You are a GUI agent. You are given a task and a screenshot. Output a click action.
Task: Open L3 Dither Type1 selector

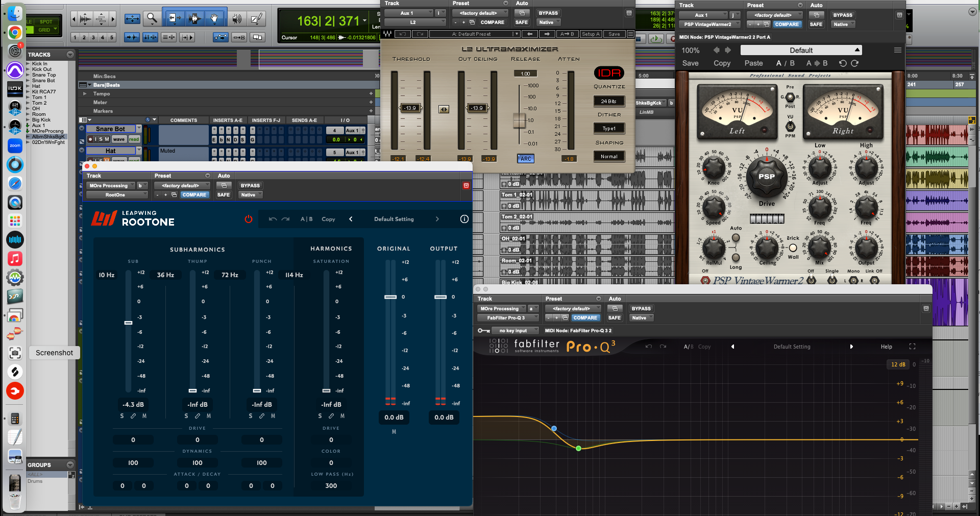click(x=609, y=129)
